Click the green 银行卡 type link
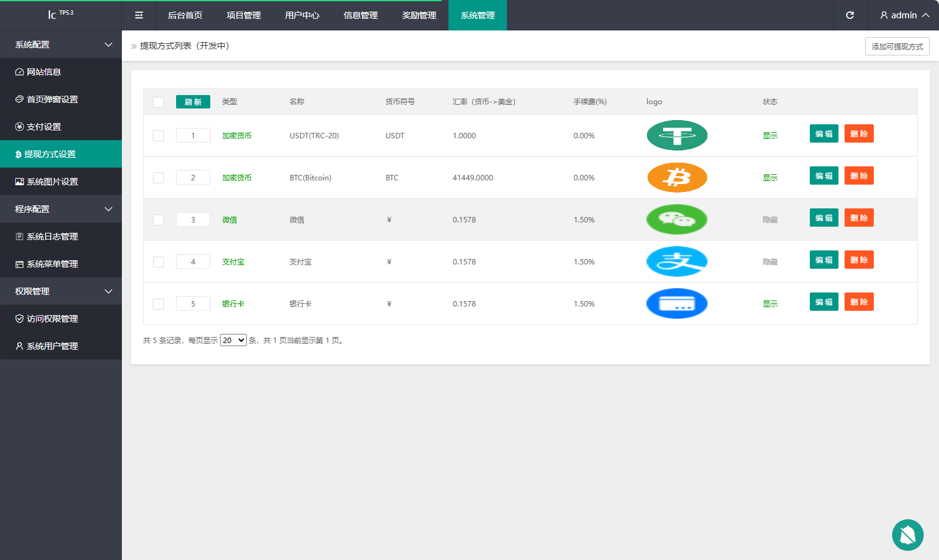 tap(233, 303)
